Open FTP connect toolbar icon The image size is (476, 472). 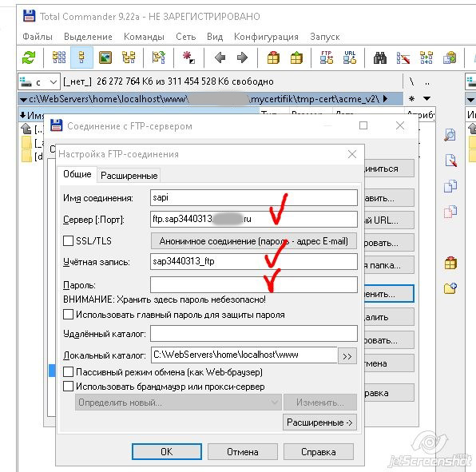point(327,57)
